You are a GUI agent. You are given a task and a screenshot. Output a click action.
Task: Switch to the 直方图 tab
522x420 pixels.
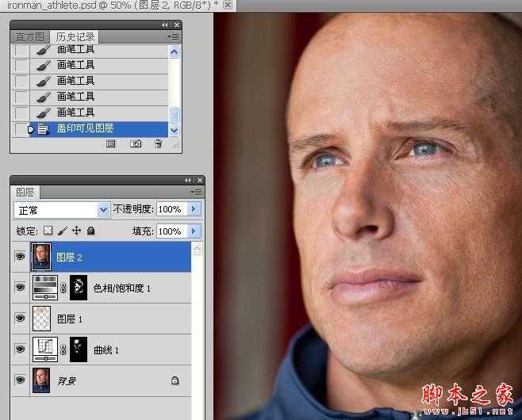coord(29,37)
